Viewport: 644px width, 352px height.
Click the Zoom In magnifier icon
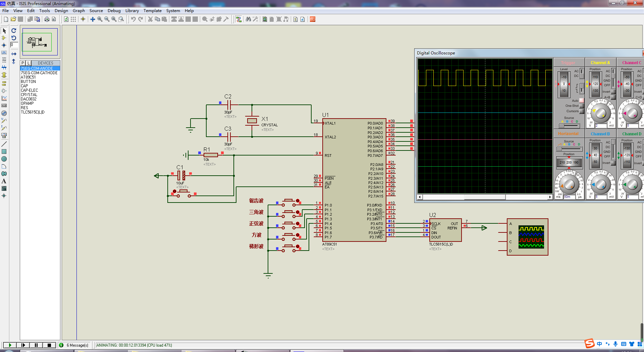pyautogui.click(x=100, y=19)
